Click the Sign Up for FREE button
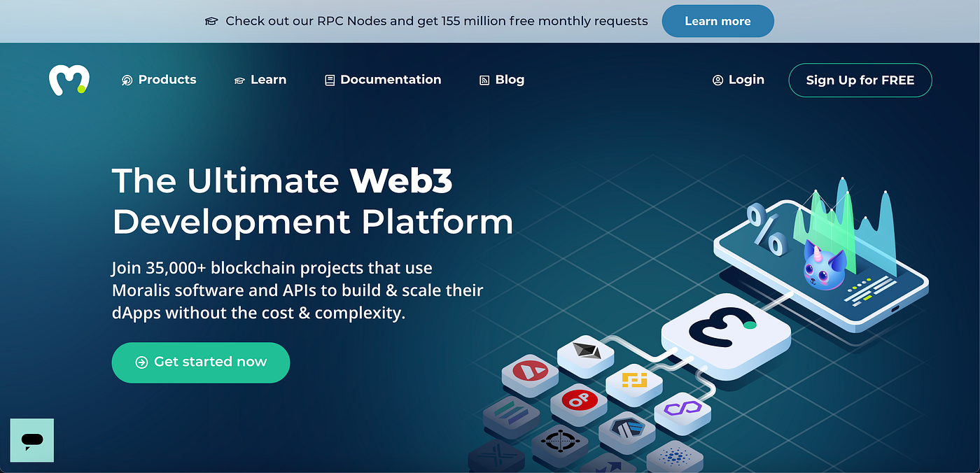The width and height of the screenshot is (980, 473). point(860,80)
